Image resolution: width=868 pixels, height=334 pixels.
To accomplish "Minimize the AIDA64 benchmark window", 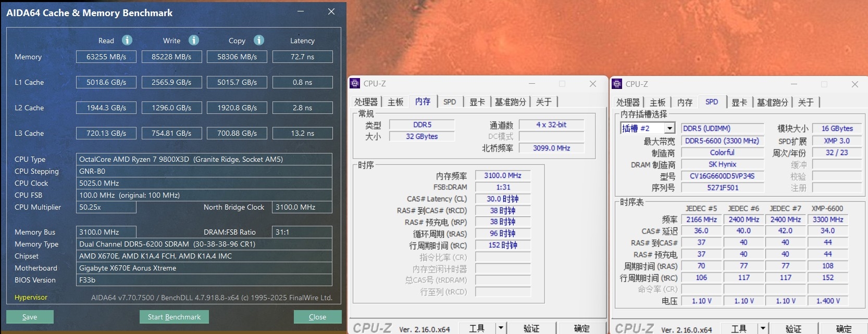I will tap(301, 11).
